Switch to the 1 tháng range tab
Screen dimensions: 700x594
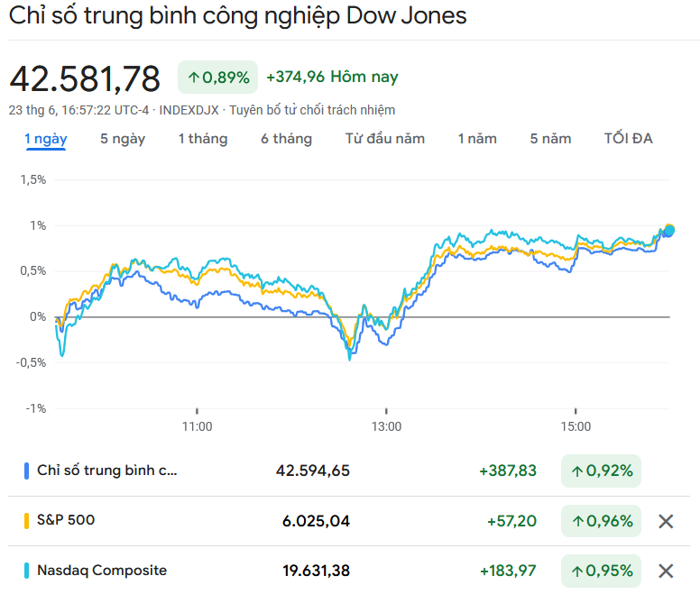[x=202, y=139]
